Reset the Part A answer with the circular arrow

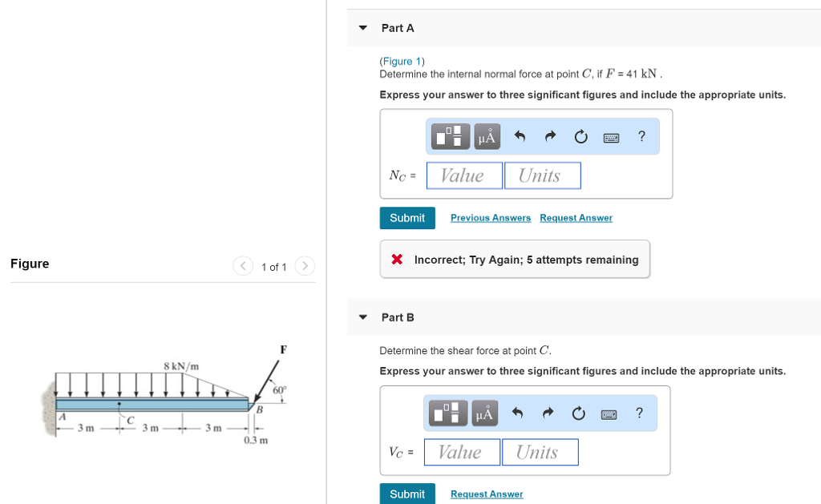coord(580,137)
